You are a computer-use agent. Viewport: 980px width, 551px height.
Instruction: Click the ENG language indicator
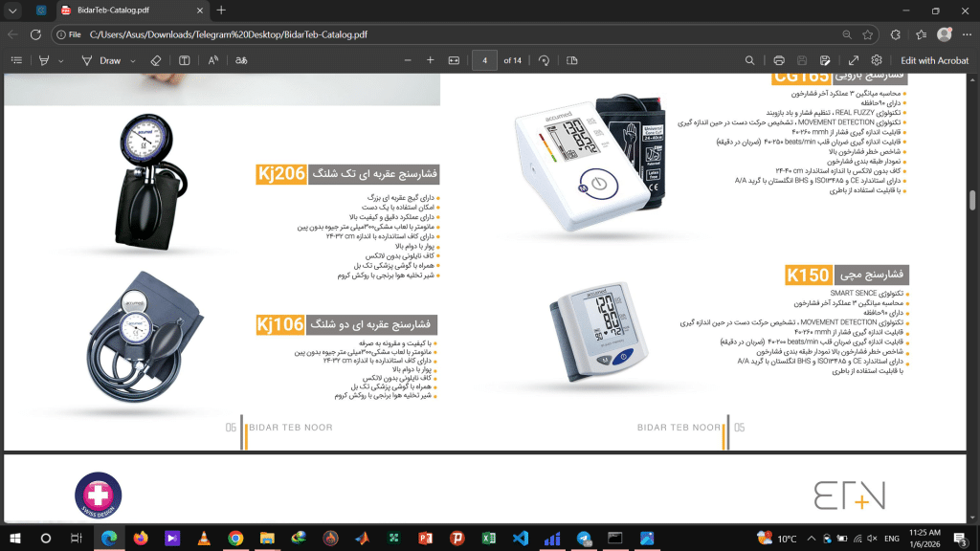892,538
